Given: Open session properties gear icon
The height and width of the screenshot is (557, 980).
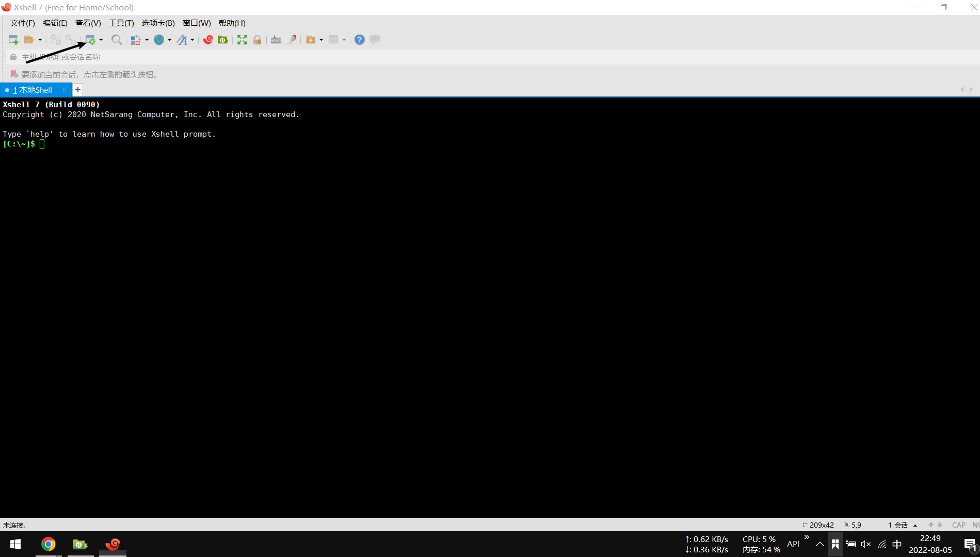Looking at the screenshot, I should coord(90,40).
